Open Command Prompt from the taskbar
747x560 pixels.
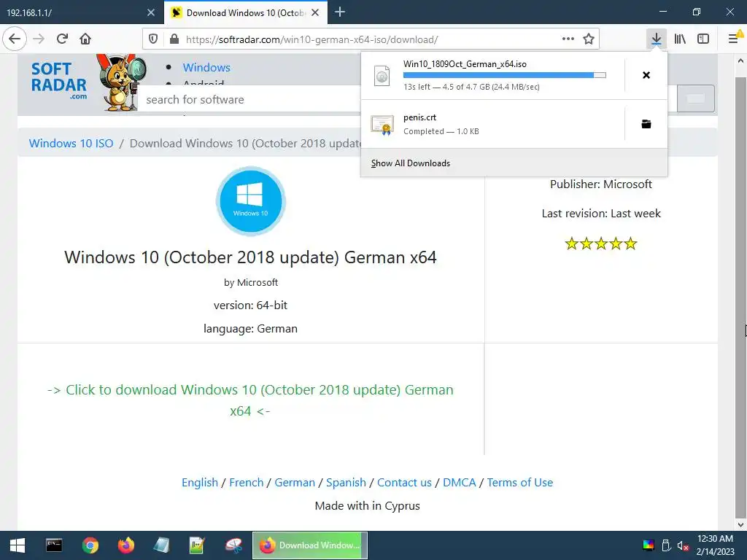click(x=54, y=545)
